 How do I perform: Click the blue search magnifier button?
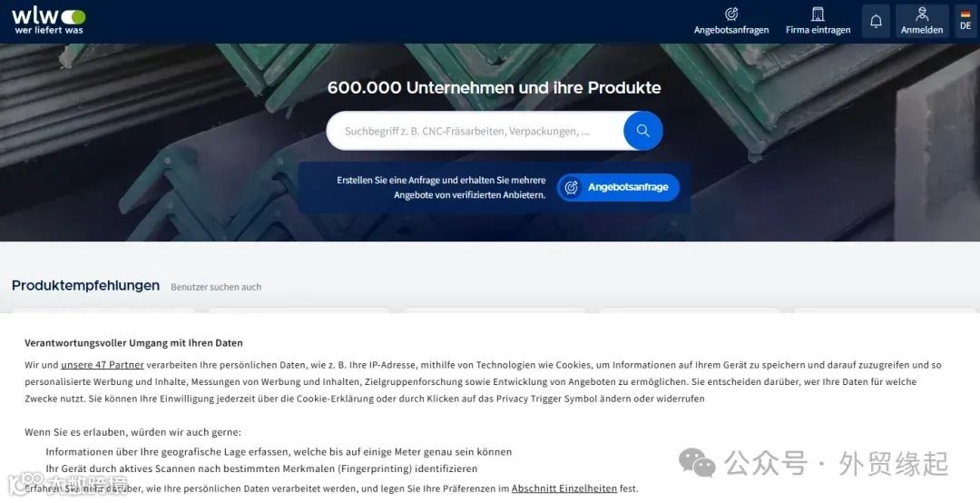[643, 131]
